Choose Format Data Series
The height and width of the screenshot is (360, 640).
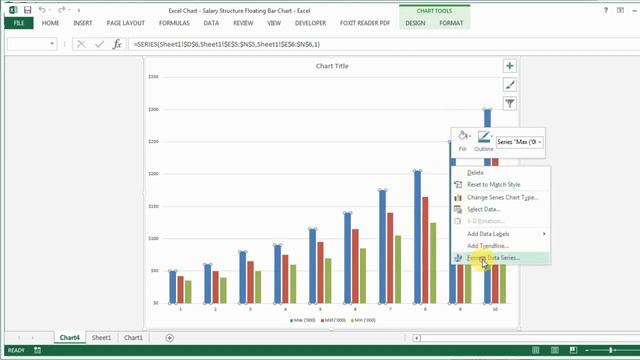(x=501, y=258)
